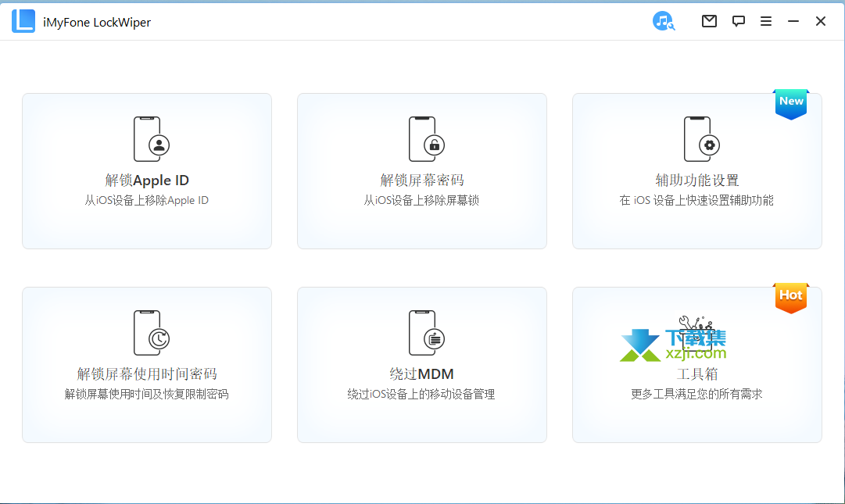Click the Hot badge on 工具箱 card
Screen dimensions: 845x504
click(x=791, y=298)
